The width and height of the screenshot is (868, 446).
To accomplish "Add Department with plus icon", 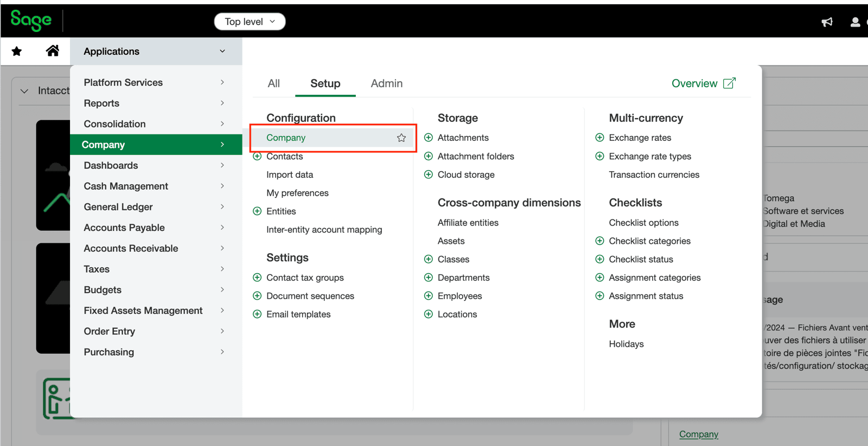I will click(x=429, y=277).
